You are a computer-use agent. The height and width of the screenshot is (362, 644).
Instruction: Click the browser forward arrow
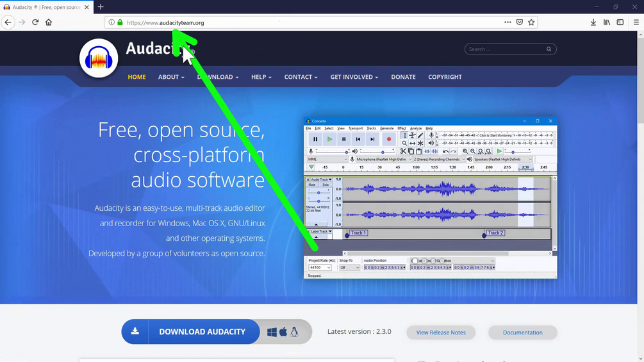[x=22, y=22]
